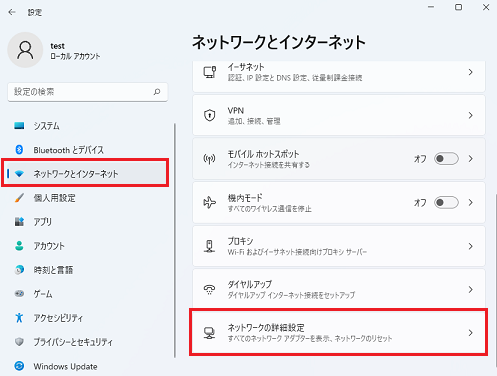Click the ダイヤルアップ phone icon
The image size is (497, 376).
(210, 289)
